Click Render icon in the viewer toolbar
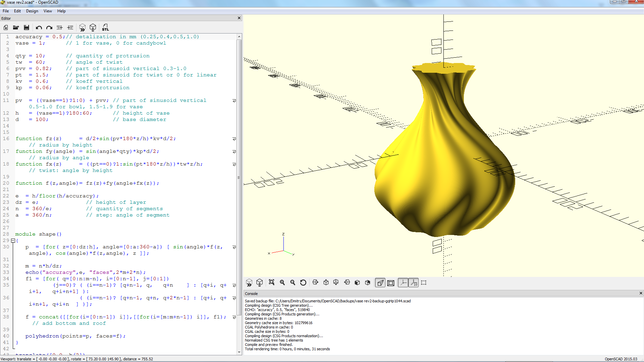Image resolution: width=644 pixels, height=362 pixels. coord(260,283)
